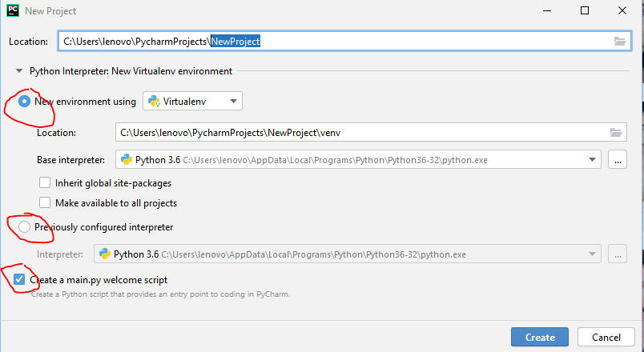Open the Virtualenv environment type dropdown
644x352 pixels.
tap(192, 101)
